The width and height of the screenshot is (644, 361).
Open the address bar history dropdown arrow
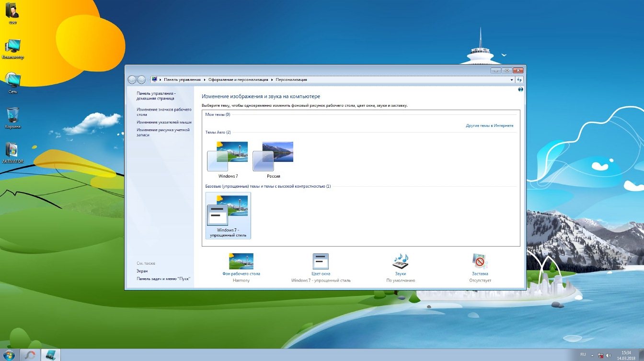(512, 79)
